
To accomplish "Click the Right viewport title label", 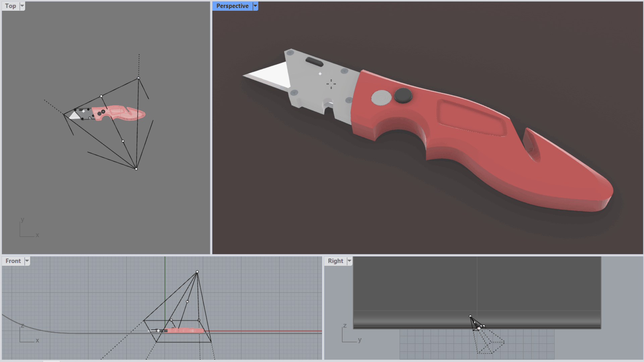I will pyautogui.click(x=335, y=261).
